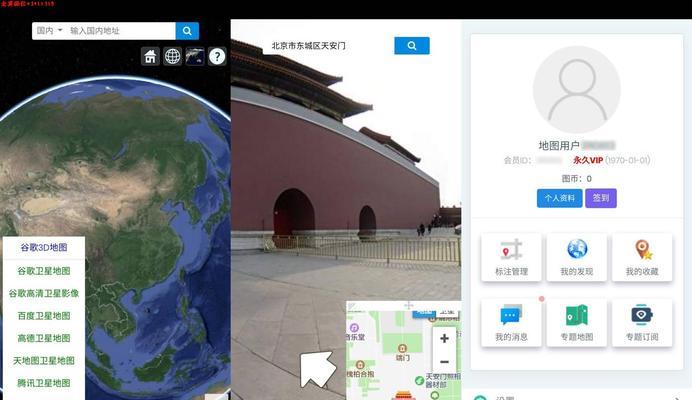Choose 高德卫星地图 from the list
The image size is (692, 400).
point(44,338)
